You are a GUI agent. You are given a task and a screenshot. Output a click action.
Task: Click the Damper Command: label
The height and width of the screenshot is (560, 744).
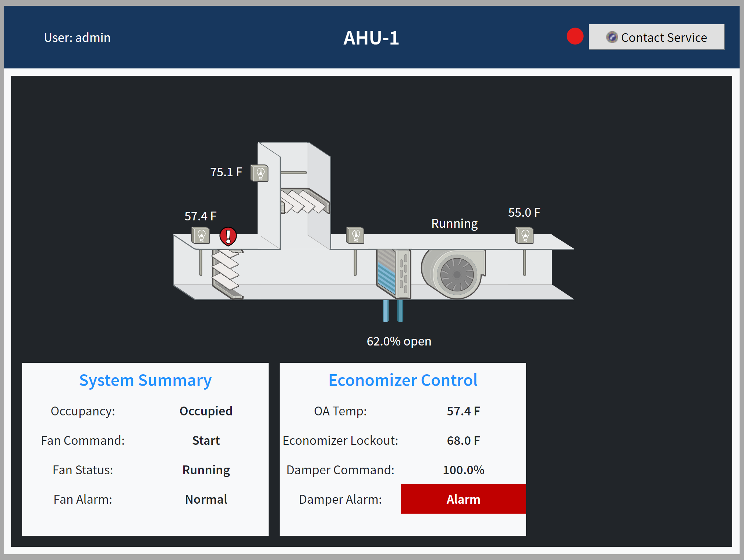340,470
